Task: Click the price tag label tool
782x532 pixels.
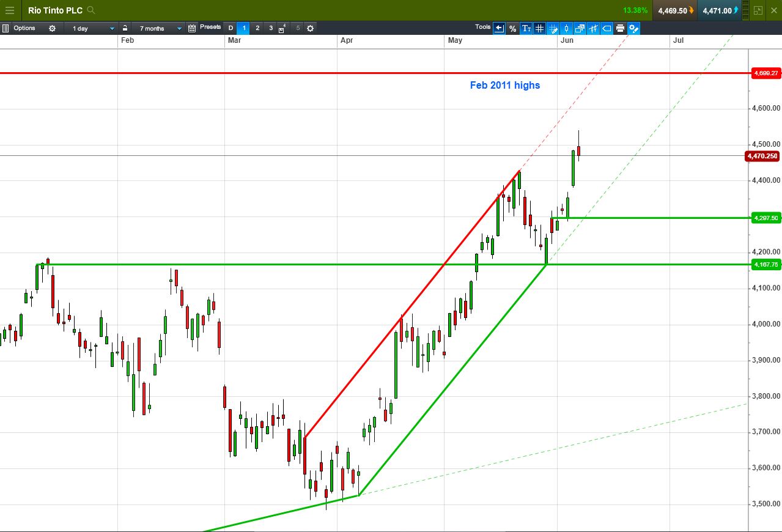Action: (607, 28)
